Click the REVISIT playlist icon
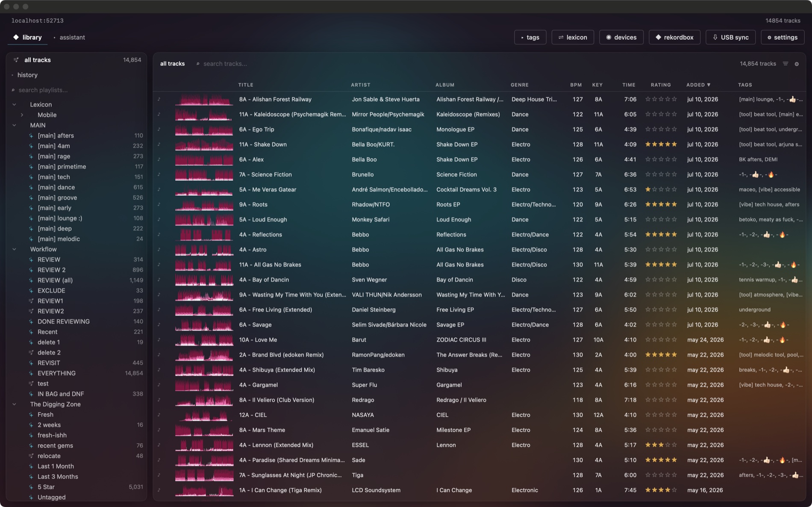Viewport: 812px width, 507px height. [31, 363]
